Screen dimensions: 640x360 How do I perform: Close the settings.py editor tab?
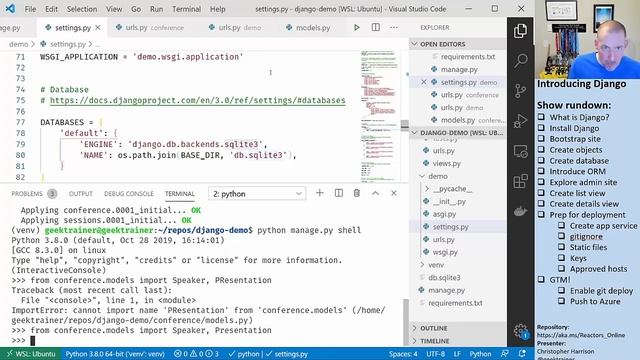(98, 28)
